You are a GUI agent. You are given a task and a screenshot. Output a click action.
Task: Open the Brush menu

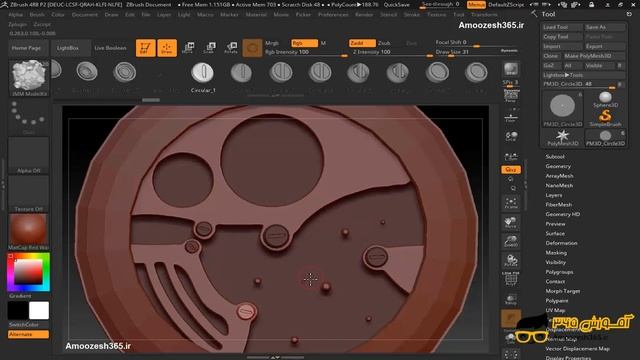click(x=37, y=14)
